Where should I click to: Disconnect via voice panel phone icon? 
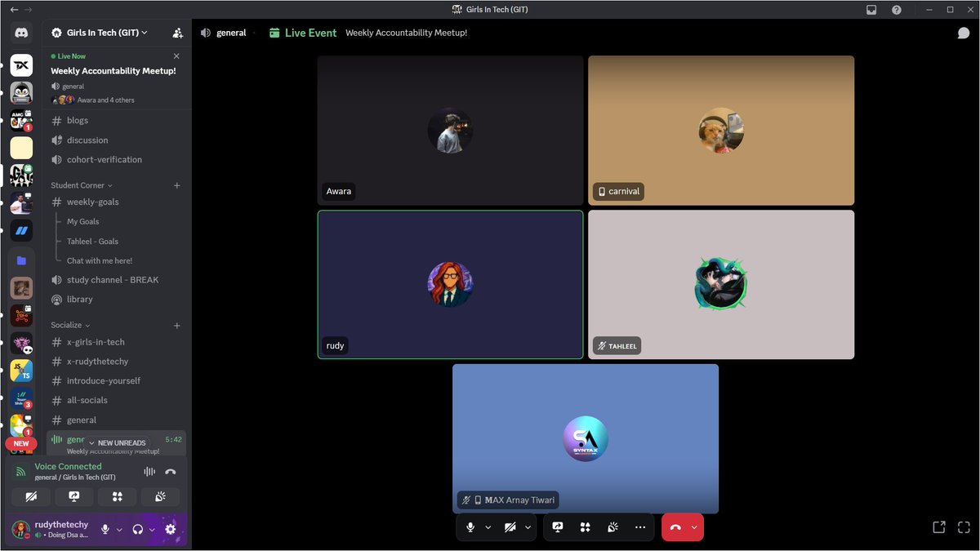pos(170,471)
